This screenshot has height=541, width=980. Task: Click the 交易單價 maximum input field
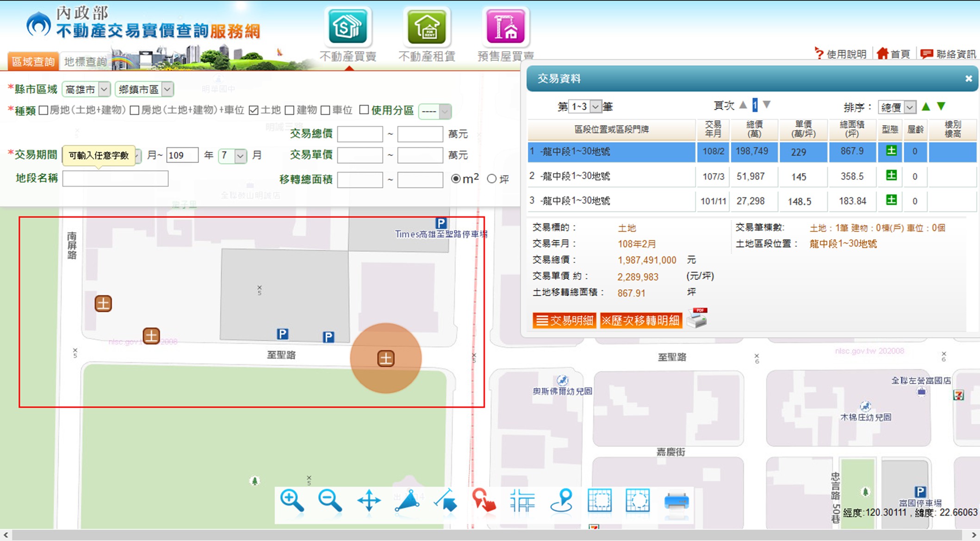420,155
